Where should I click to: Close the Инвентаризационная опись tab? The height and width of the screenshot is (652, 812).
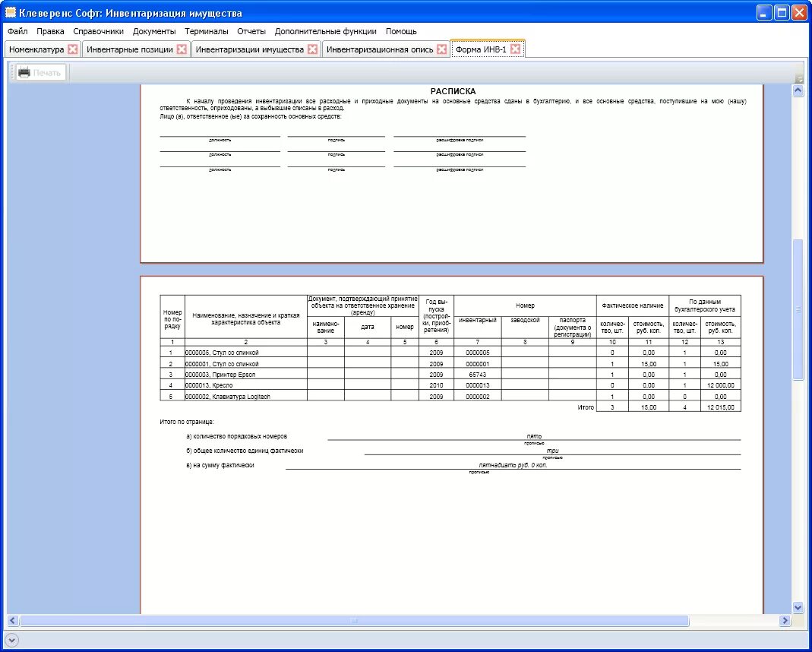tap(442, 49)
